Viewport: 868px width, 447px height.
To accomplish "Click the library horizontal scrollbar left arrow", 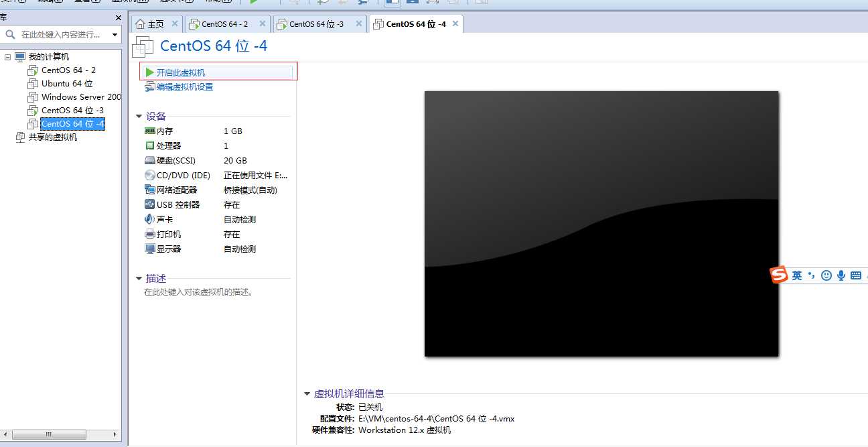I will click(5, 435).
